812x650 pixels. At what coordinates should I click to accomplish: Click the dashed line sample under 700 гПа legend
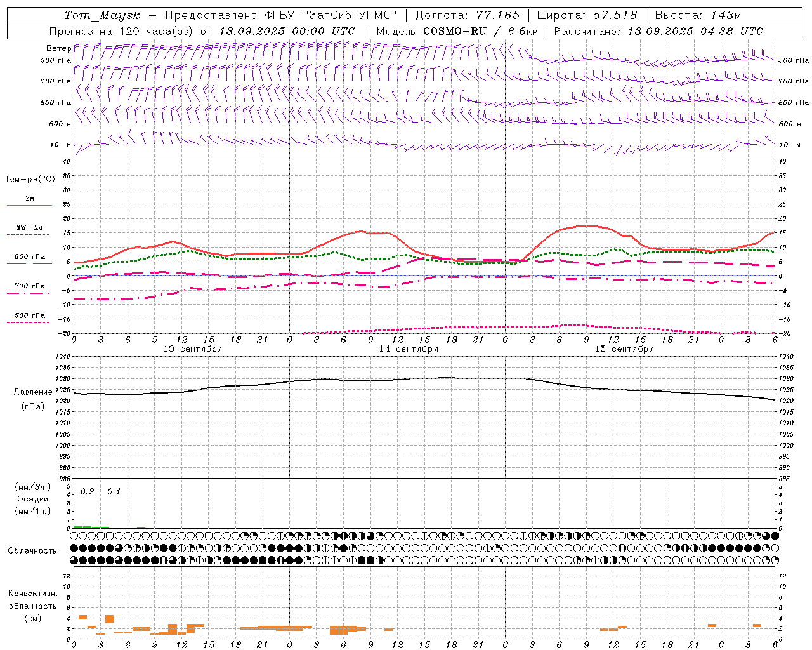click(x=29, y=293)
